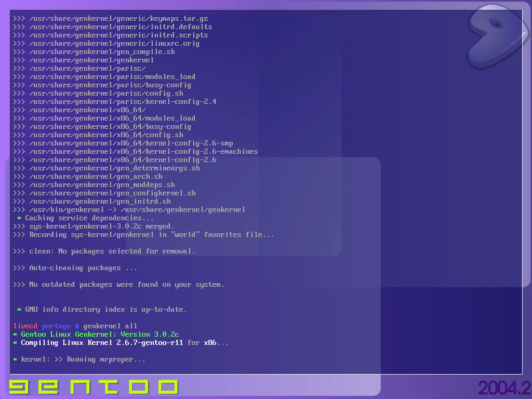Select 'GNU info directory index is up-to-date.'
The width and height of the screenshot is (532, 399).
click(102, 310)
